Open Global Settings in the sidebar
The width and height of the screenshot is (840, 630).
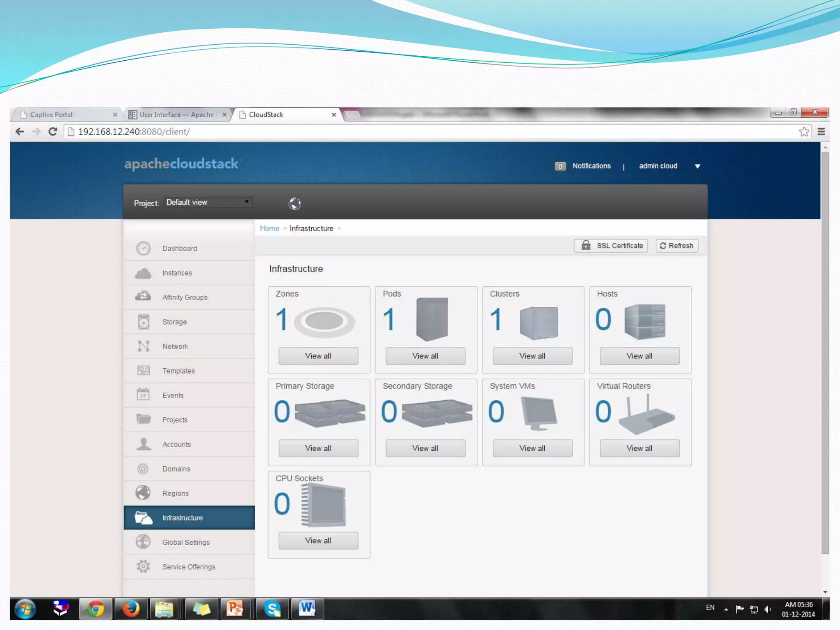tap(185, 542)
